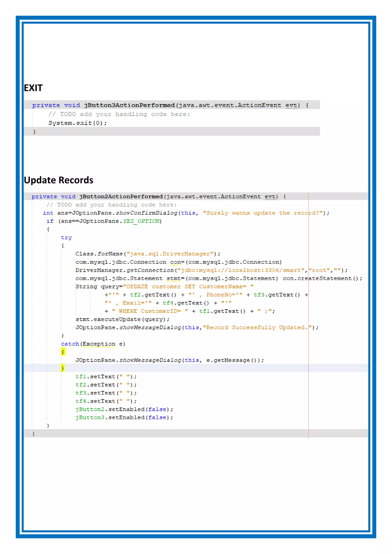Viewport: 392px width, 554px height.
Task: Click the try keyword
Action: click(x=66, y=238)
